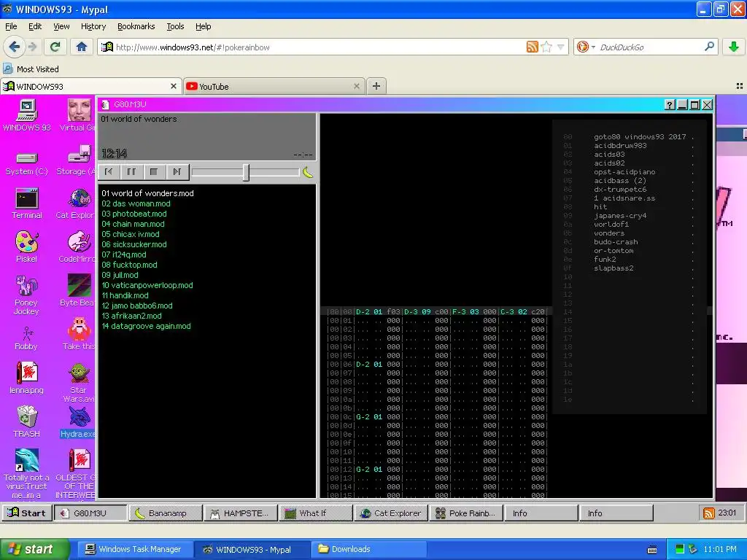The width and height of the screenshot is (747, 560).
Task: Switch to What If taskbar item
Action: pyautogui.click(x=317, y=513)
